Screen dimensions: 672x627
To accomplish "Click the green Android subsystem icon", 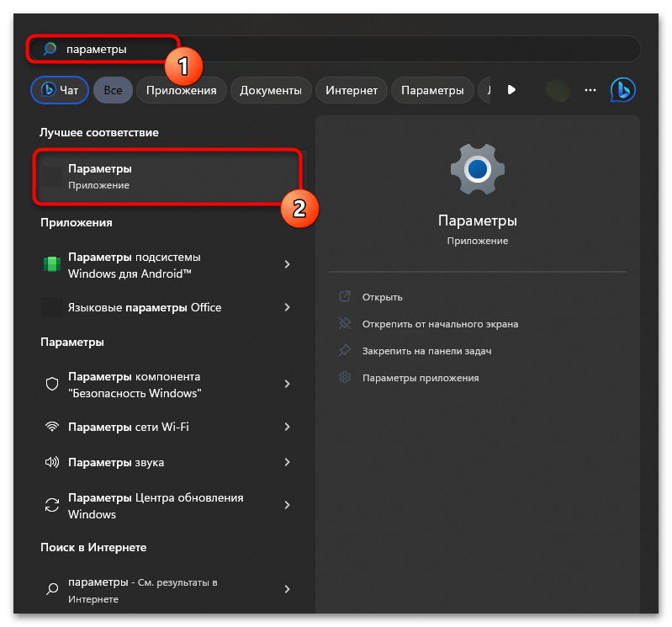I will click(52, 264).
